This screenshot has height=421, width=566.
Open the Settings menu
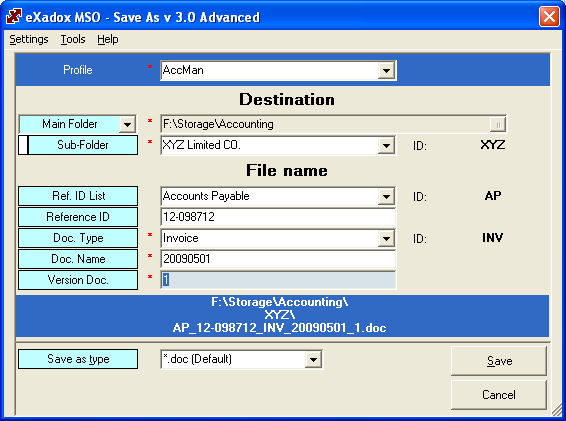(x=29, y=39)
